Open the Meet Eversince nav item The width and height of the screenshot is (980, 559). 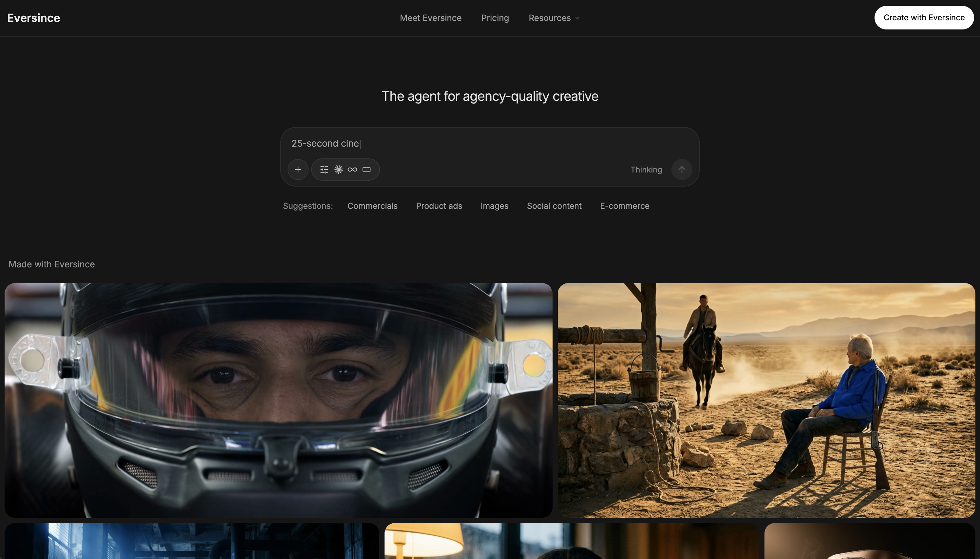coord(430,18)
